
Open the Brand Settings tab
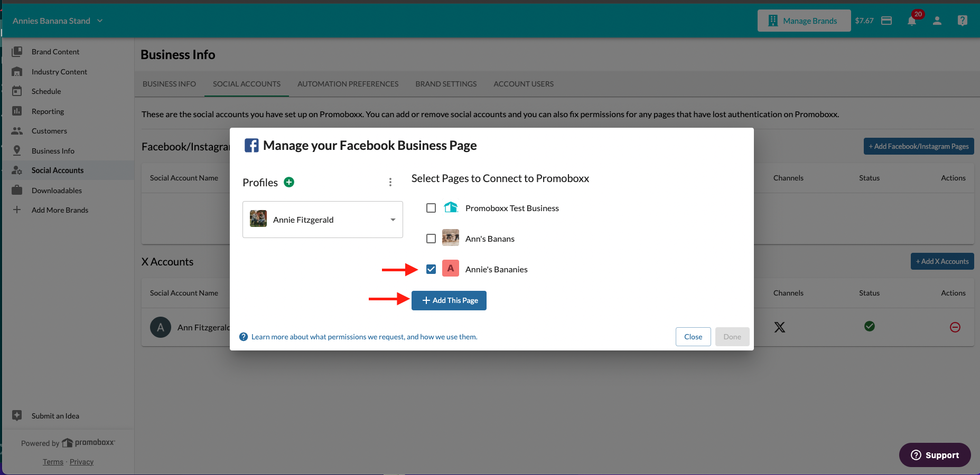(446, 84)
